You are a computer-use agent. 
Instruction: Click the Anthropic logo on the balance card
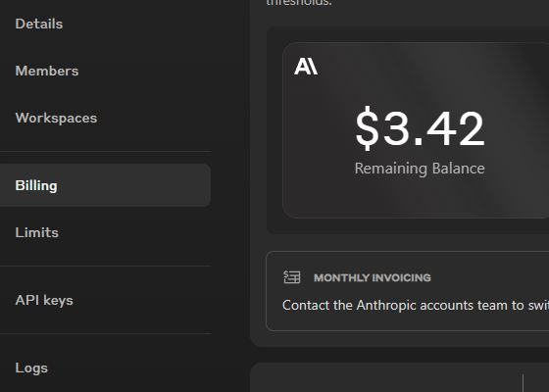[x=306, y=67]
